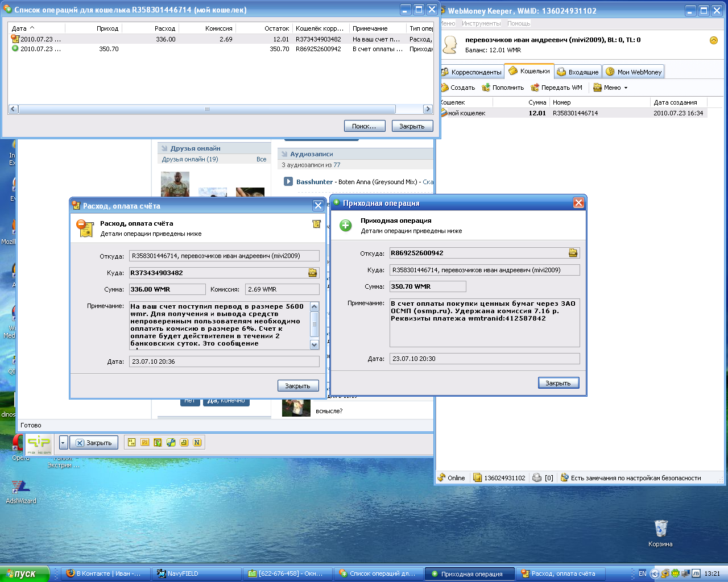
Task: Click Пополнить in the wallets toolbar
Action: pyautogui.click(x=503, y=88)
